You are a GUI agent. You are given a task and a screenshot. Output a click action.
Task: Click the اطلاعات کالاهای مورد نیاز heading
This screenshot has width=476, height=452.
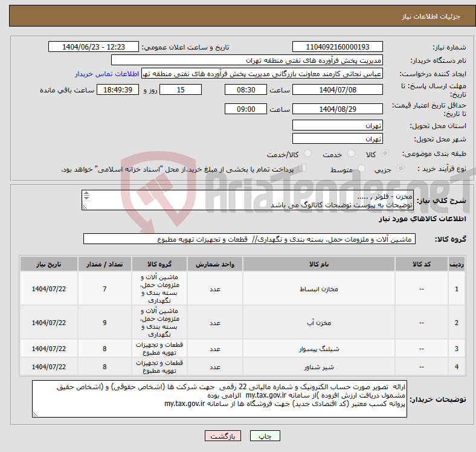[x=422, y=219]
